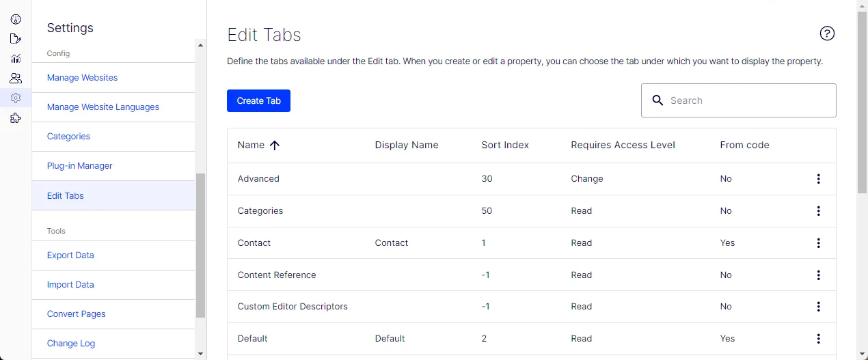Open the reports chart icon
The width and height of the screenshot is (868, 360).
(16, 59)
